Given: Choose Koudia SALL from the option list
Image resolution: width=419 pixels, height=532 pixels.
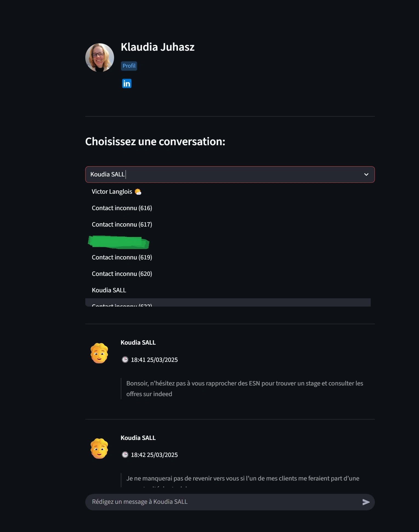Looking at the screenshot, I should click(x=109, y=290).
